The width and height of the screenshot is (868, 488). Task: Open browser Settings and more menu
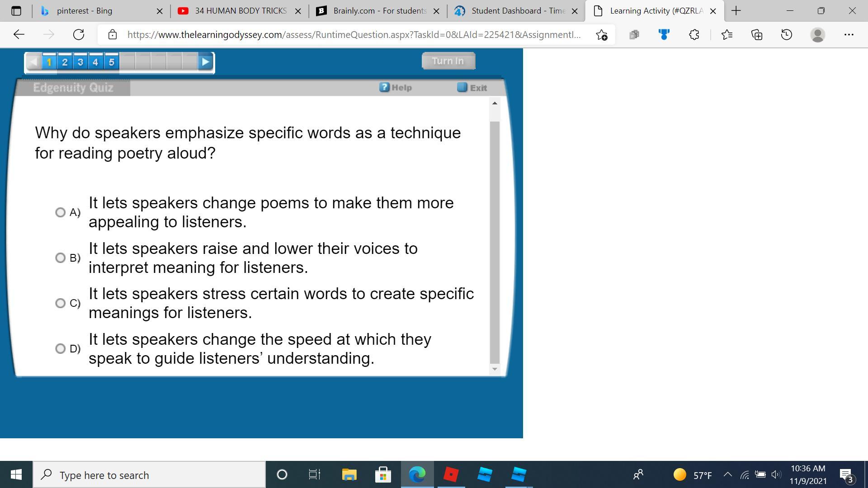pyautogui.click(x=849, y=34)
